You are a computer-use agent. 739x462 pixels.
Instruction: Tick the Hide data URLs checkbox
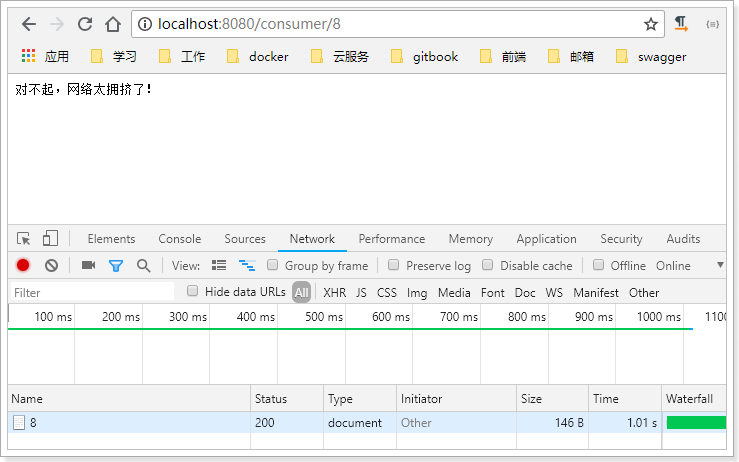[193, 291]
